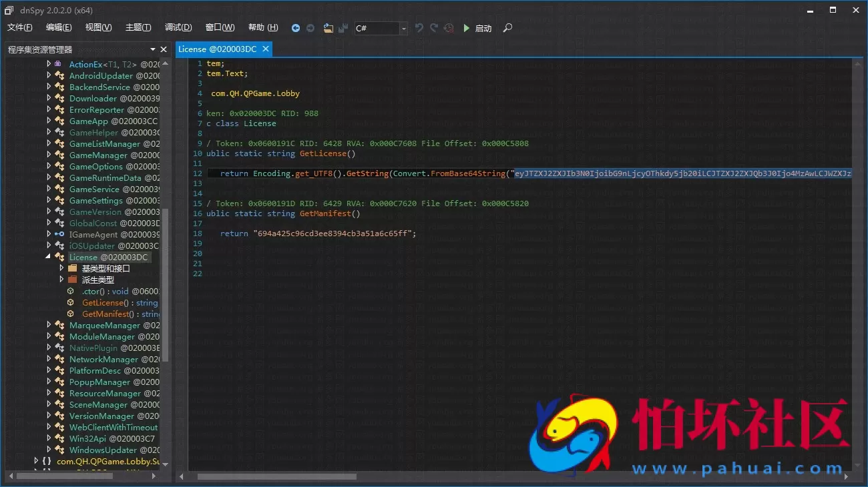Expand the GameManager tree node
868x487 pixels.
point(48,155)
